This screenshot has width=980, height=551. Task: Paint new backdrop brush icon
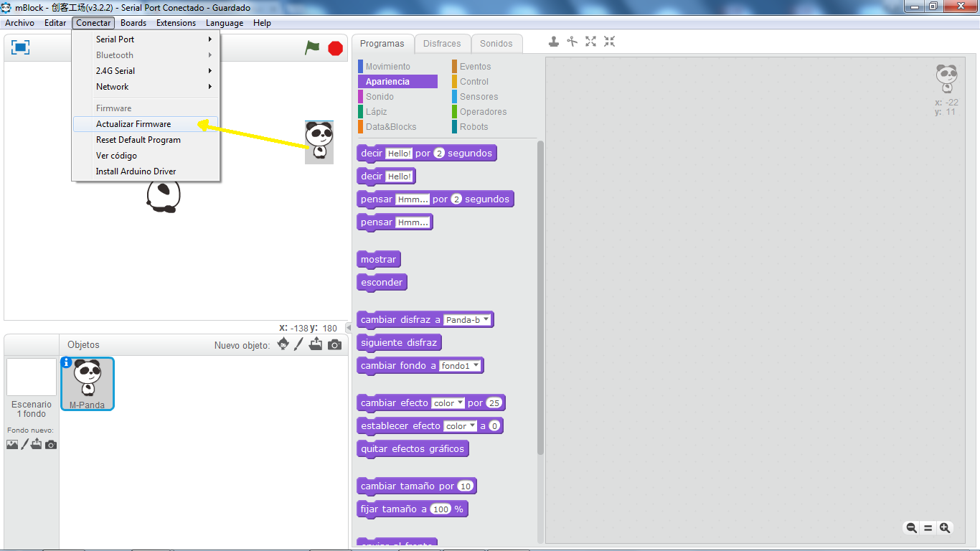point(24,444)
